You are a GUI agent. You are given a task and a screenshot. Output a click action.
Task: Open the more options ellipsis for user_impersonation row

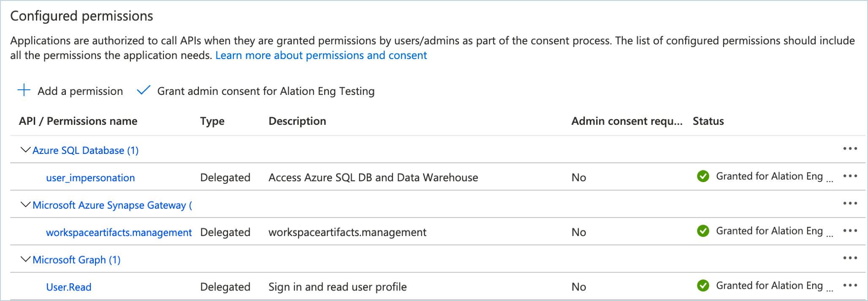[850, 176]
